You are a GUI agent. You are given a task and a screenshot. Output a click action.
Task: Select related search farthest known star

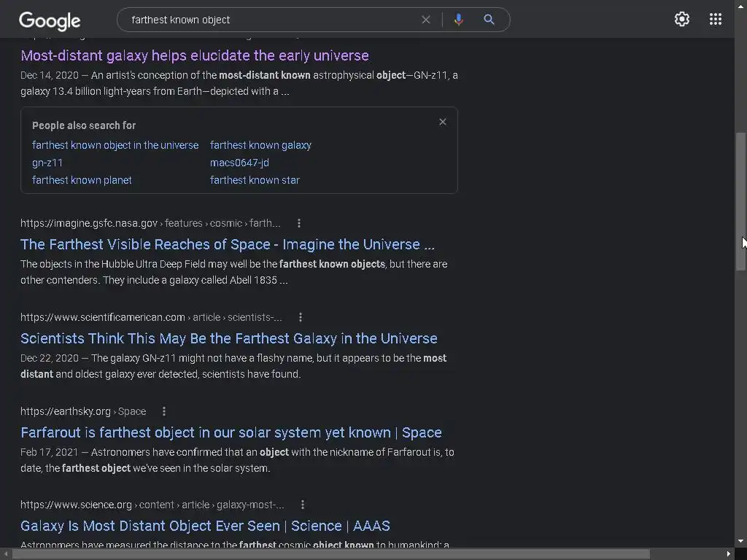click(x=255, y=181)
